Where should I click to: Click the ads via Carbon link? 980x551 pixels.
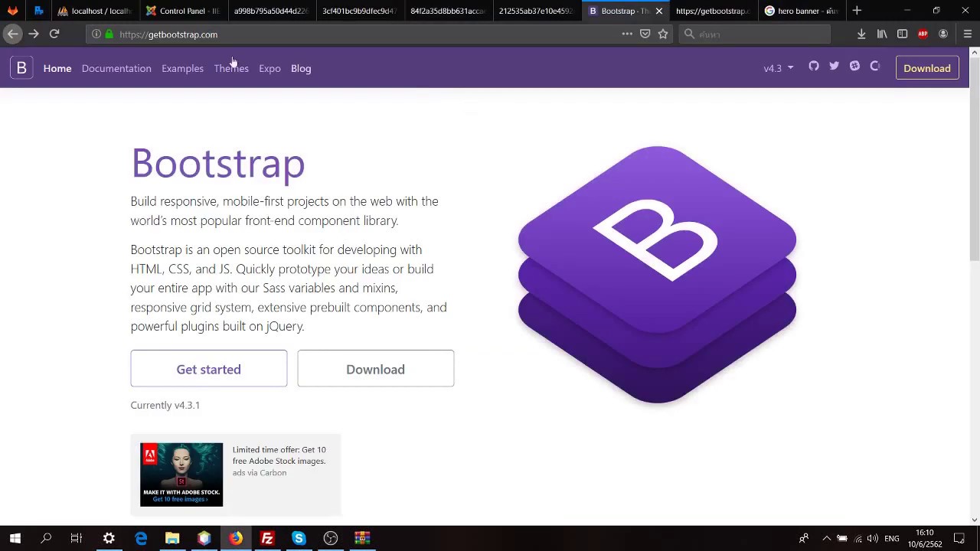pyautogui.click(x=260, y=473)
